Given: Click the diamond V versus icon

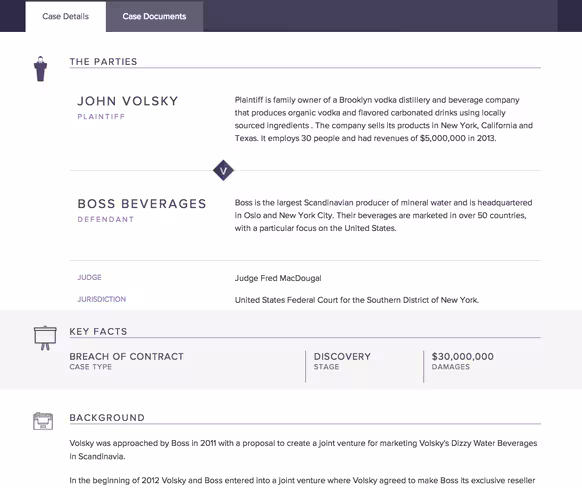Looking at the screenshot, I should 223,171.
